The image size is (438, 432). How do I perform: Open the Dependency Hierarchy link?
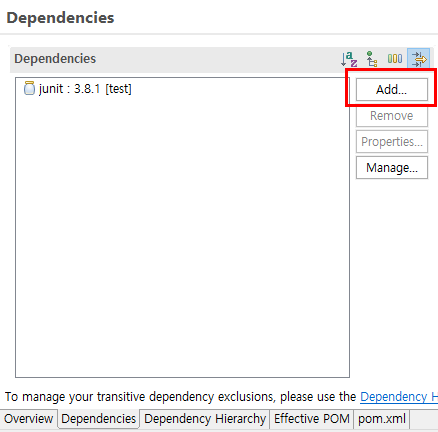click(399, 397)
